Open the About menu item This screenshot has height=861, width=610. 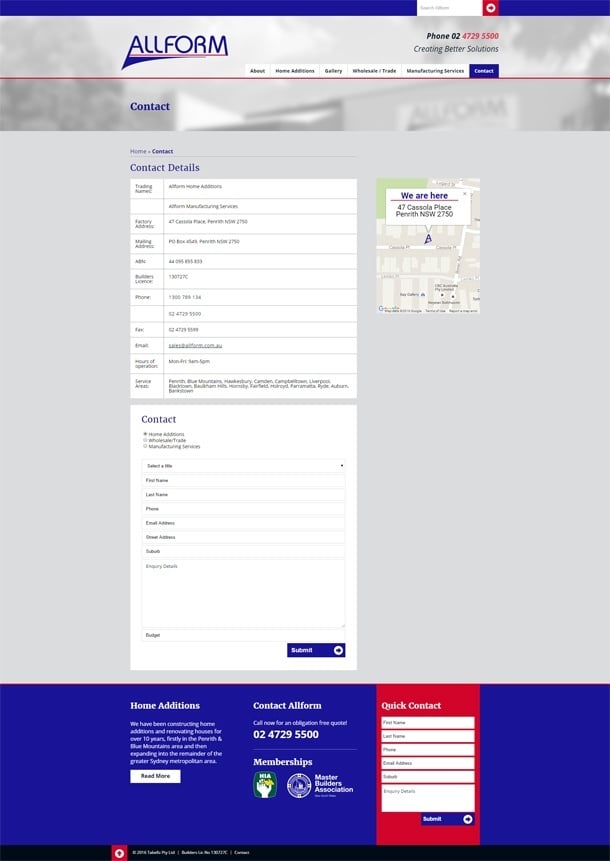(x=258, y=71)
